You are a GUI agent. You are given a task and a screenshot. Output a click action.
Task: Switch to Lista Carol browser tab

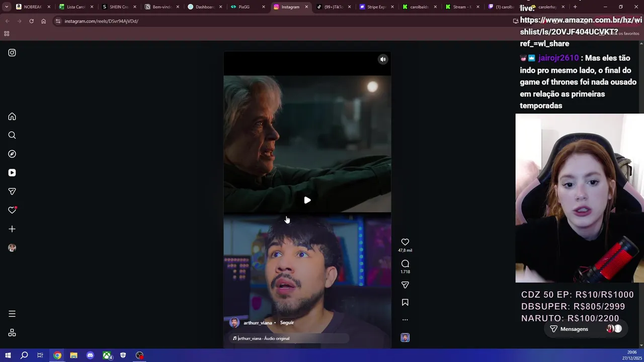76,7
